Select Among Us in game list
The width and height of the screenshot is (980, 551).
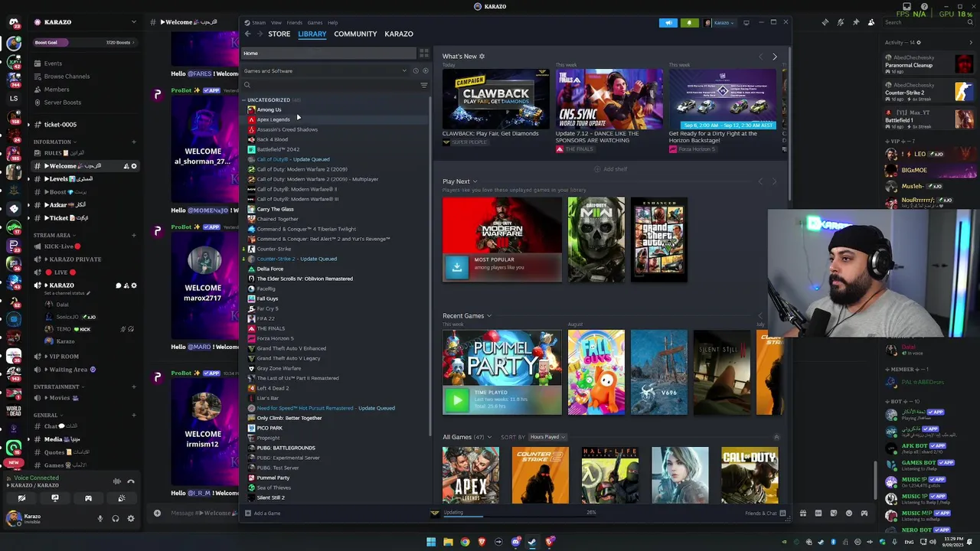[269, 109]
